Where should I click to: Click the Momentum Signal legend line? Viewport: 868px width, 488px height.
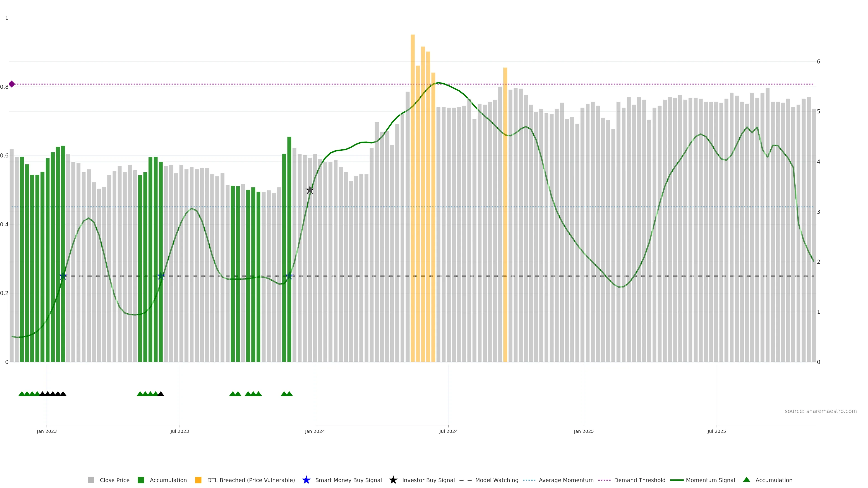click(677, 480)
